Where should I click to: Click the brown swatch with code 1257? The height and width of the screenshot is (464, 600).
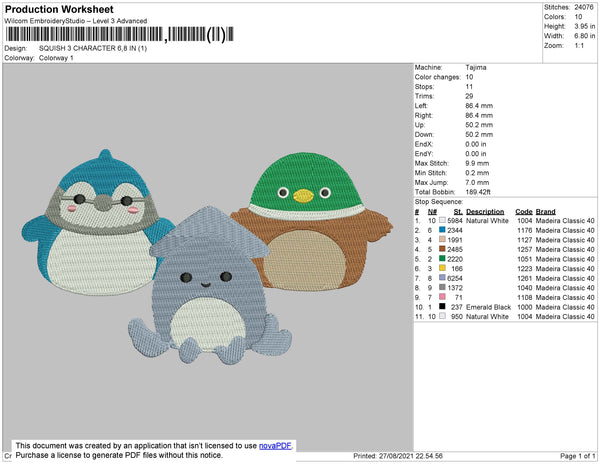click(442, 249)
